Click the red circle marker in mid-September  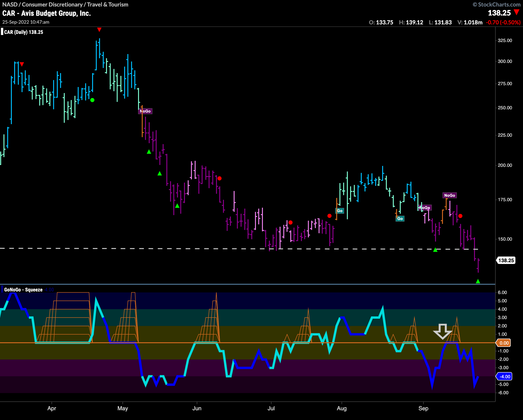(x=460, y=216)
